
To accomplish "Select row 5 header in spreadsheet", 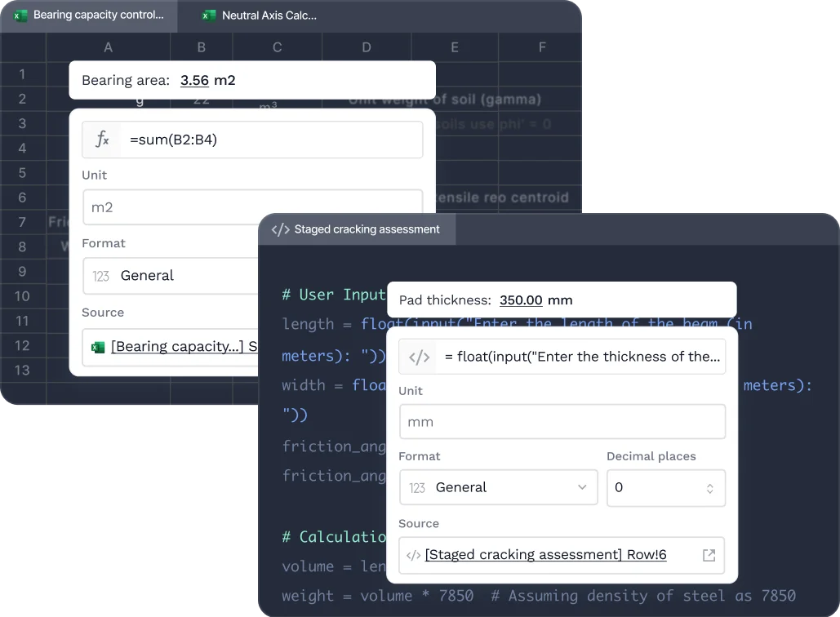I will click(x=23, y=173).
